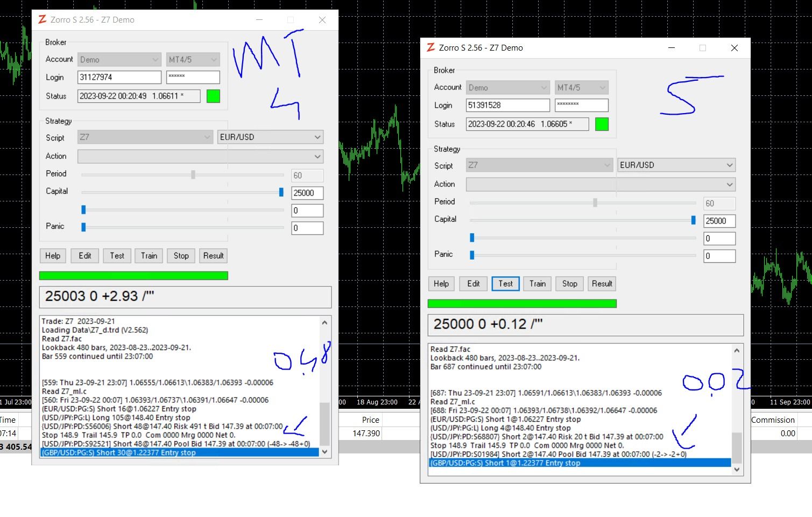Click Test button in left window
812x517 pixels.
(x=117, y=256)
